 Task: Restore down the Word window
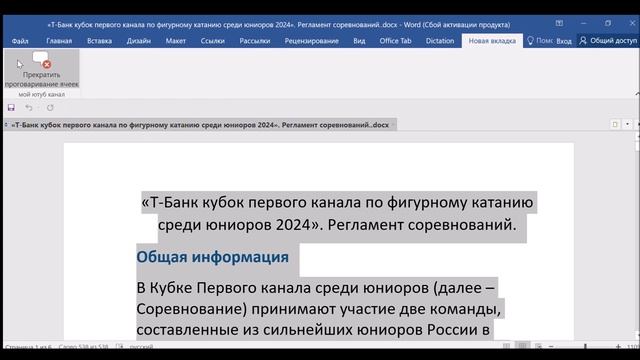(x=608, y=24)
